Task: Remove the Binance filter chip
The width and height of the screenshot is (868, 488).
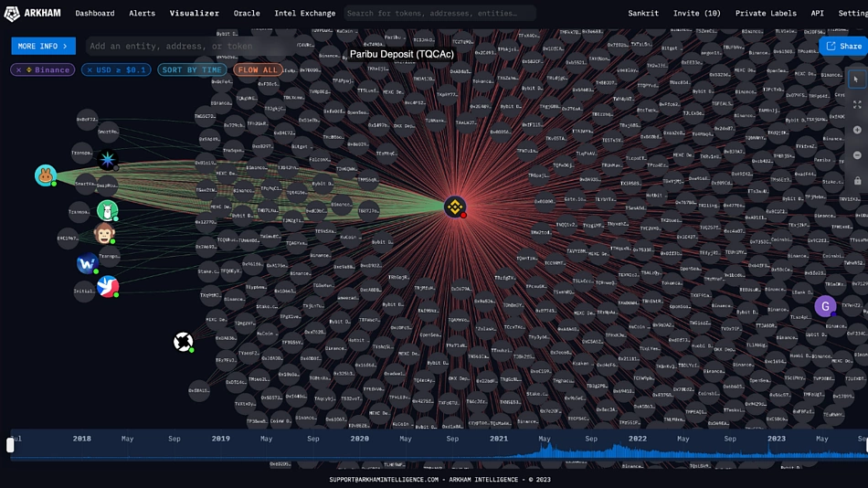Action: pos(19,69)
